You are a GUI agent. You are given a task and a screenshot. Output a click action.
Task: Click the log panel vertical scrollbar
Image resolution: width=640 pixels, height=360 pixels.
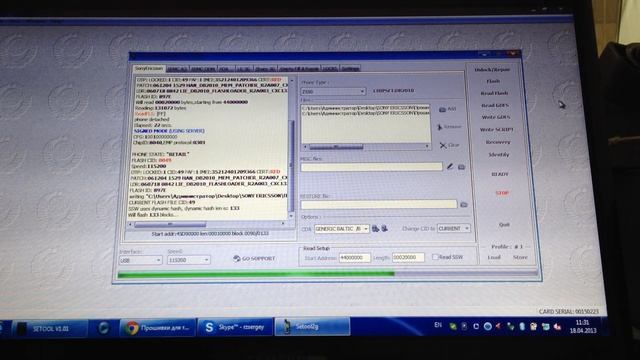291,147
